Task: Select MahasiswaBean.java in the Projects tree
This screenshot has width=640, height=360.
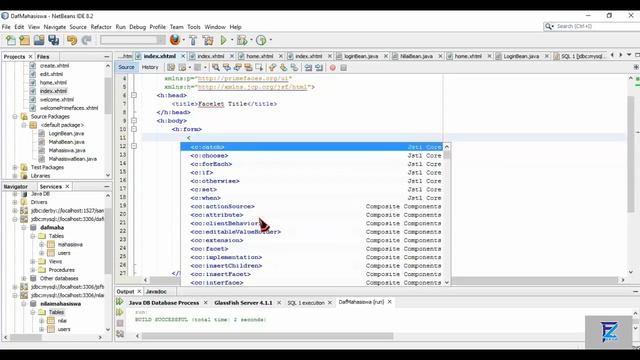Action: (73, 159)
